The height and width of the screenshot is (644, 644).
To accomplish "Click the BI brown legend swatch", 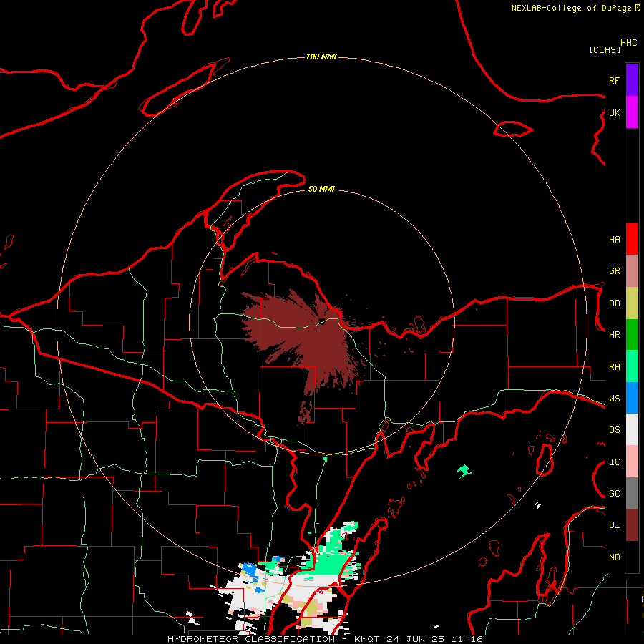I will [632, 525].
